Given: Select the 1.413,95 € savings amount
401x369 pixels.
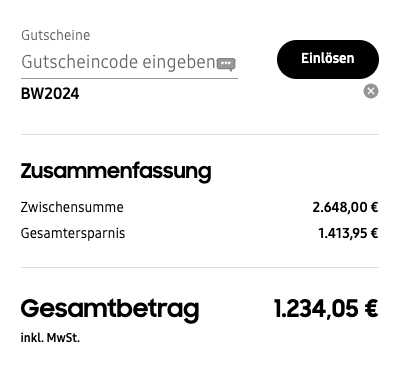Looking at the screenshot, I should [348, 233].
